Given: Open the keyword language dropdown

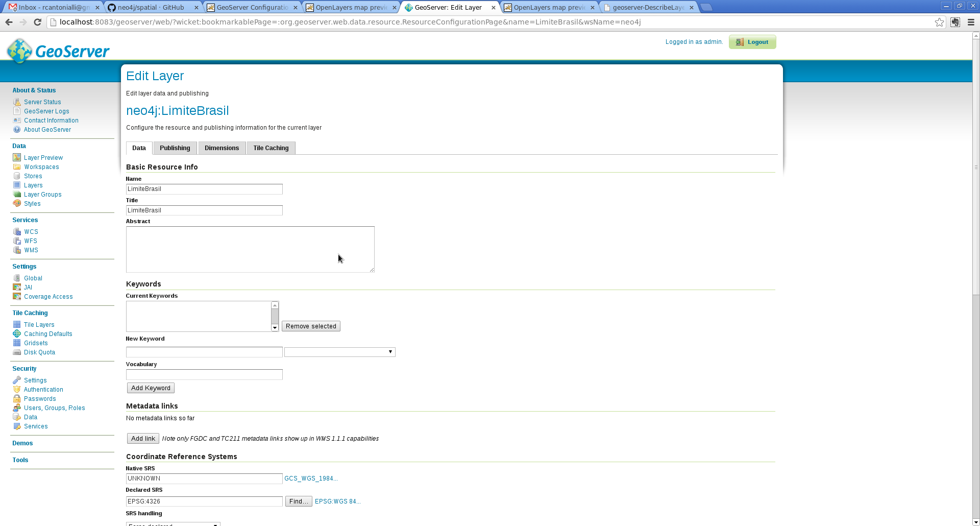Looking at the screenshot, I should (340, 352).
